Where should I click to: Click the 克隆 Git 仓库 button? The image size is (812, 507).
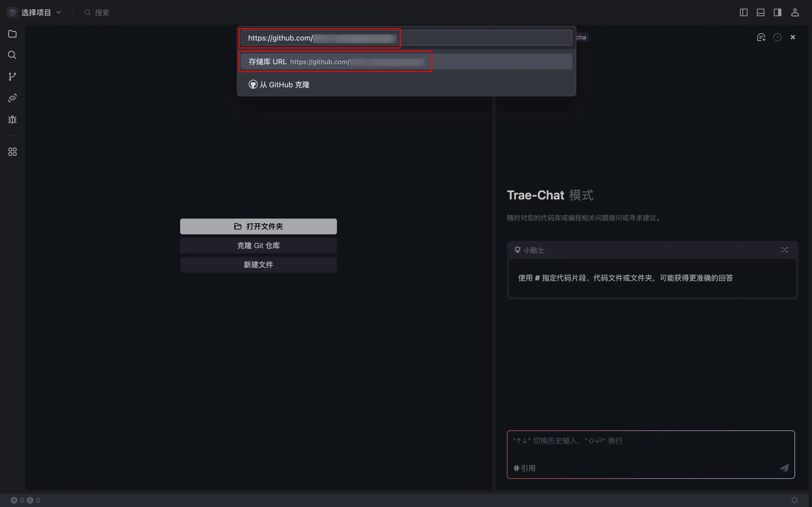tap(258, 245)
